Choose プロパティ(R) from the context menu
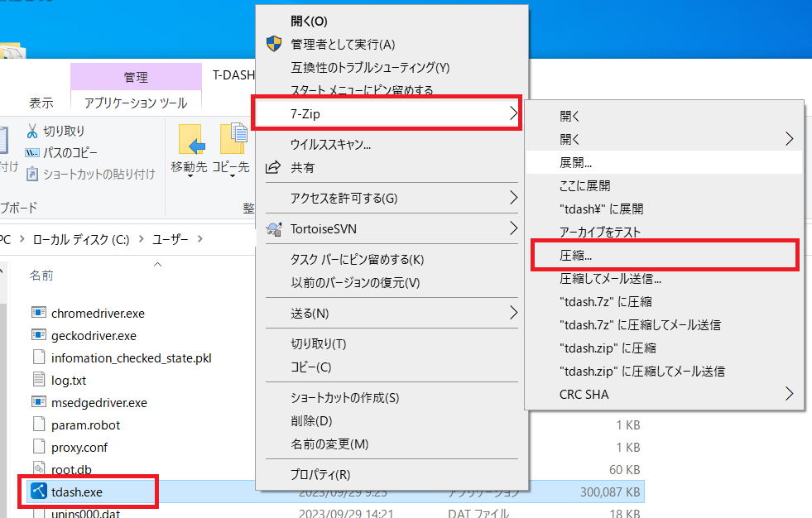The width and height of the screenshot is (812, 518). click(x=320, y=474)
